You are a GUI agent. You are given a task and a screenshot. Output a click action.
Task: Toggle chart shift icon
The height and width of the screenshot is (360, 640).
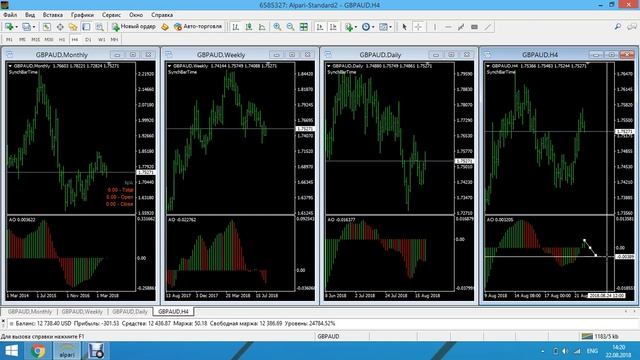coord(333,27)
